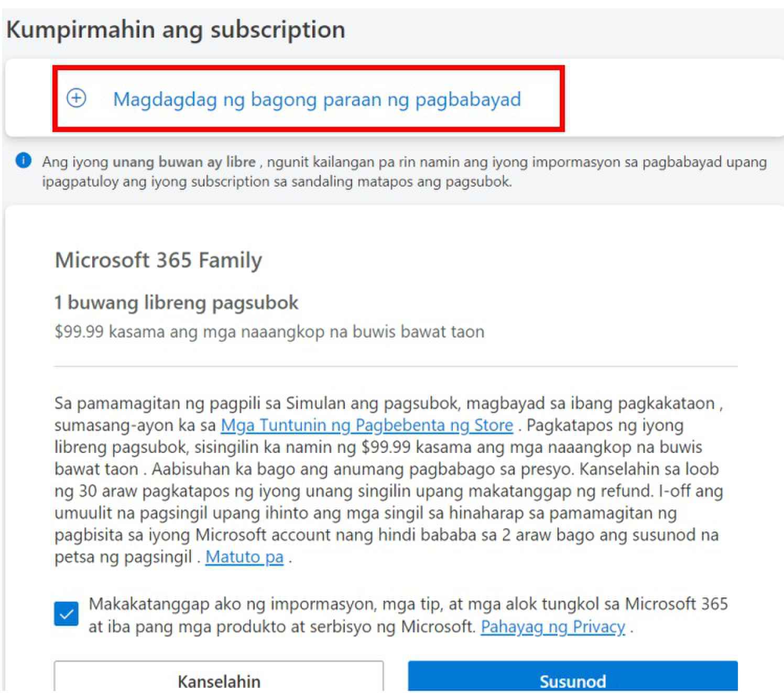The height and width of the screenshot is (693, 784).
Task: Select the '1 buwang libreng pagsubok' text
Action: (x=177, y=302)
